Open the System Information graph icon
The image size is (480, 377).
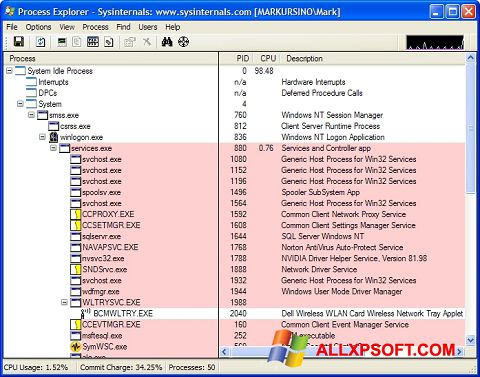pos(62,42)
